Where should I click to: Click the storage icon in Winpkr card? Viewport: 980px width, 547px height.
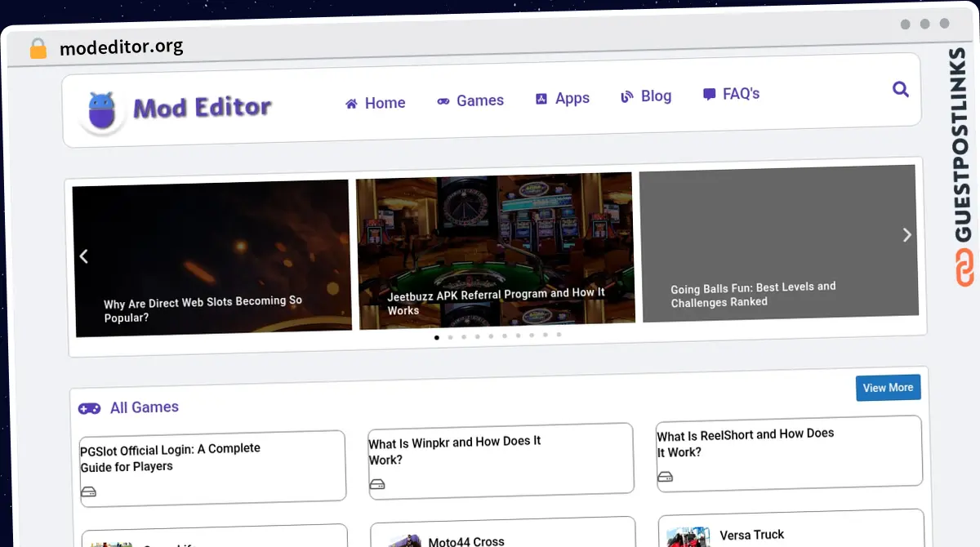[x=376, y=484]
